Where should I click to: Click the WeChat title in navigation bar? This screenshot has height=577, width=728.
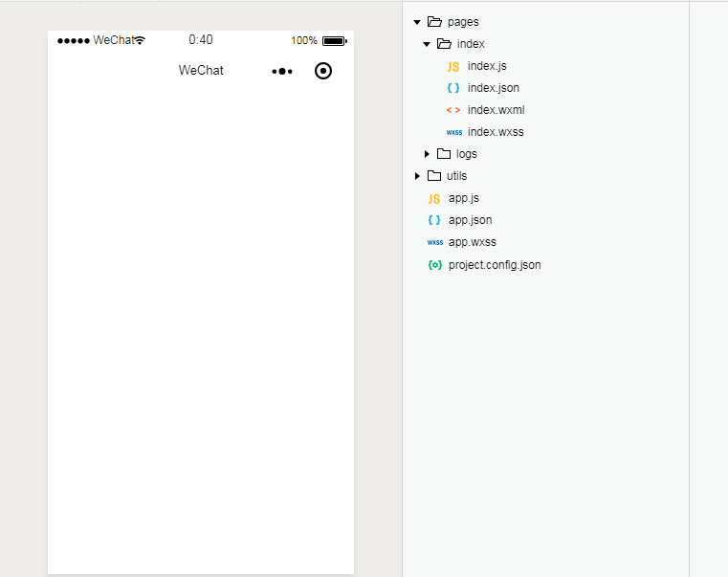point(201,71)
